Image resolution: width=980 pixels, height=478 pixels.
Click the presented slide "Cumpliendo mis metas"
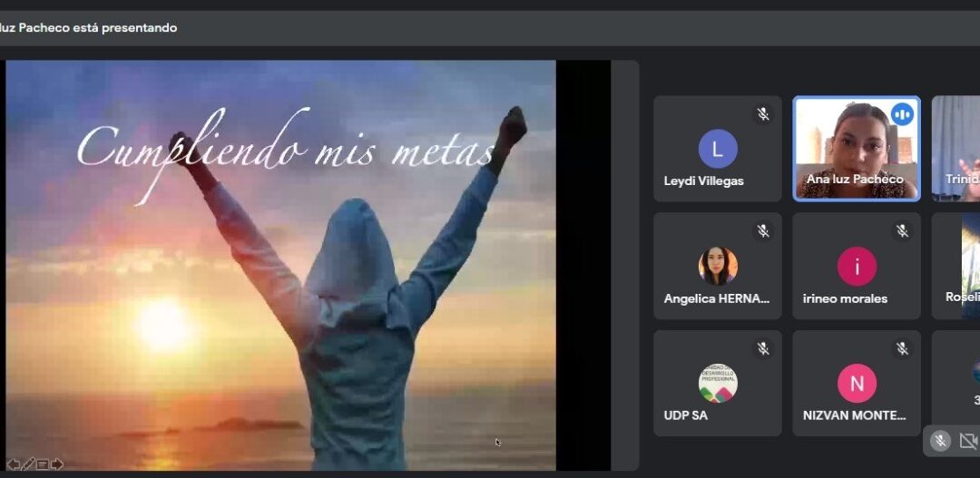280,265
